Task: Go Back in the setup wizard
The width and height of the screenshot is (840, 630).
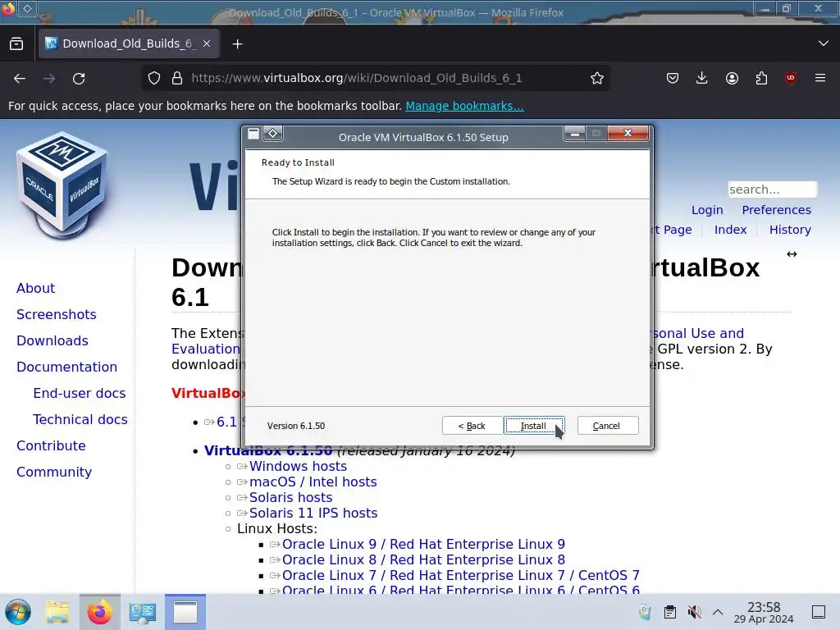Action: click(x=472, y=426)
